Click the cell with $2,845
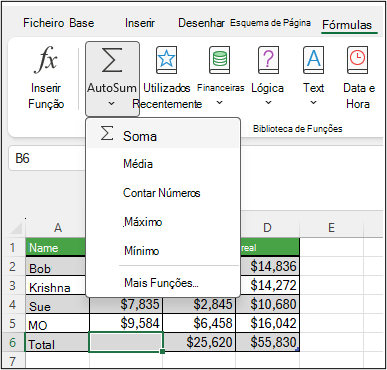387x370 pixels. pyautogui.click(x=199, y=304)
